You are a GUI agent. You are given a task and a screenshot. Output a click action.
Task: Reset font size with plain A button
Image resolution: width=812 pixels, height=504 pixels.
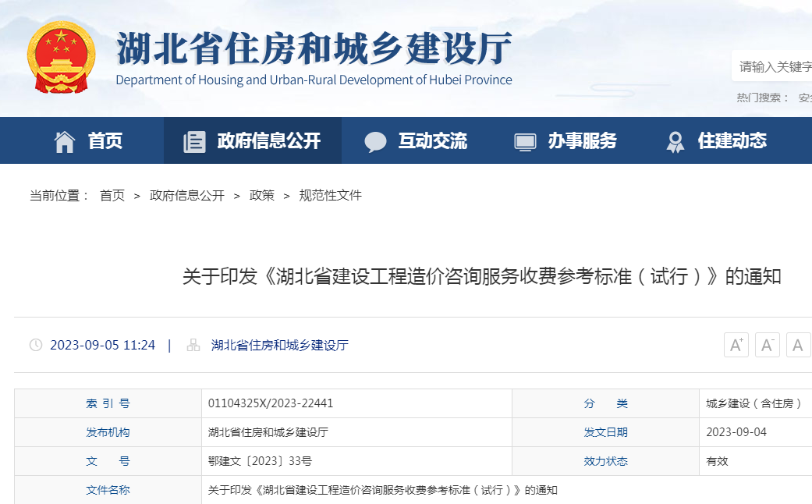[798, 345]
